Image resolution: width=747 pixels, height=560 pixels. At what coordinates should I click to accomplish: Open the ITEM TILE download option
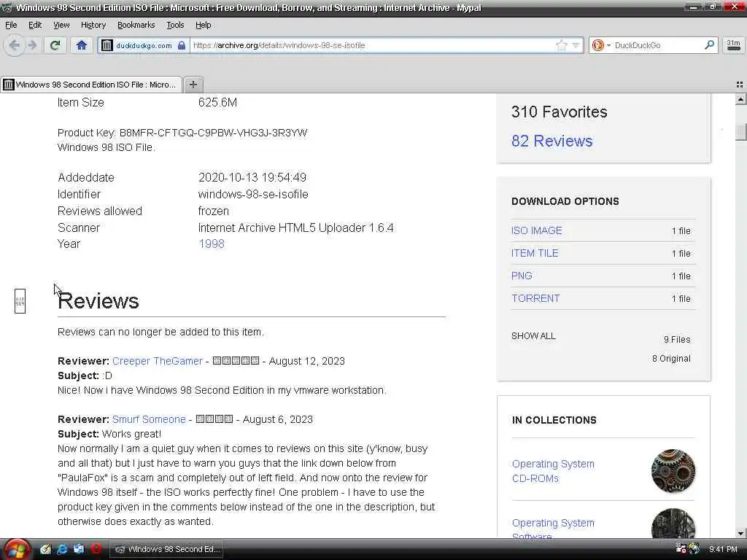coord(535,253)
